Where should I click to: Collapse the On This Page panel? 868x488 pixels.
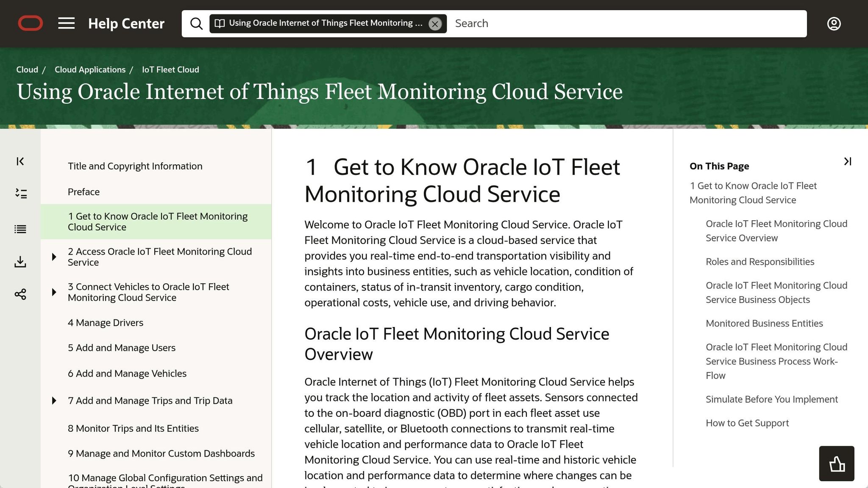847,161
